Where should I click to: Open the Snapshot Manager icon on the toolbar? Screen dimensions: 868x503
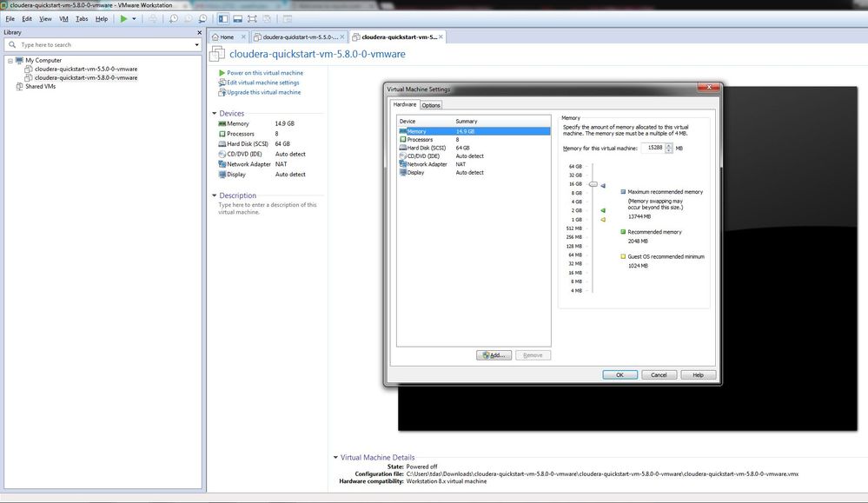[x=203, y=17]
